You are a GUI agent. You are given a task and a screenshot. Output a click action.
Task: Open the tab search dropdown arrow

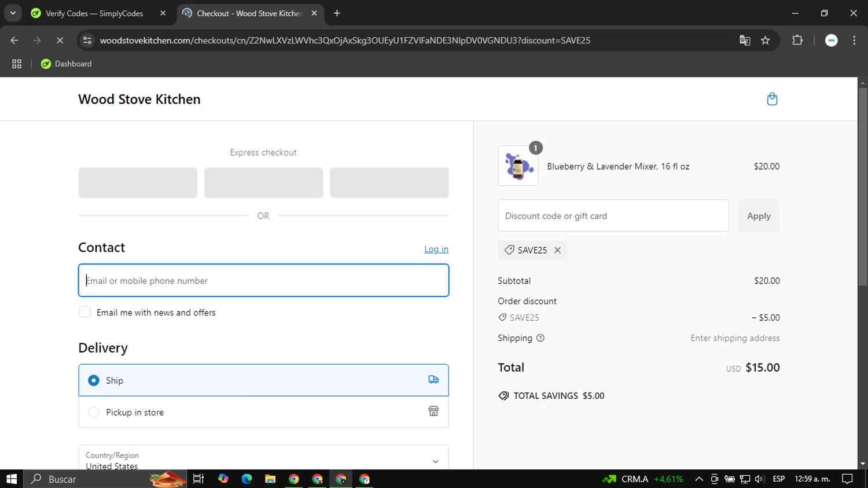pos(13,13)
